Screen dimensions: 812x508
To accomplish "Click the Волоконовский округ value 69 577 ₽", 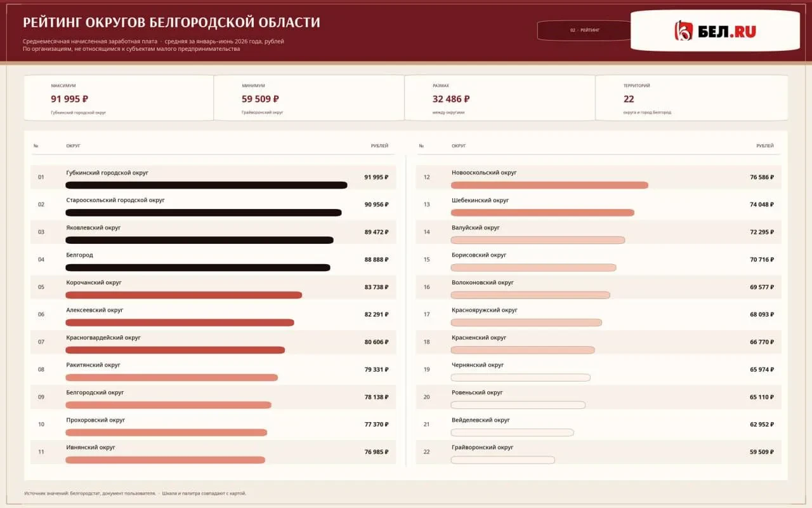I will pyautogui.click(x=762, y=287).
